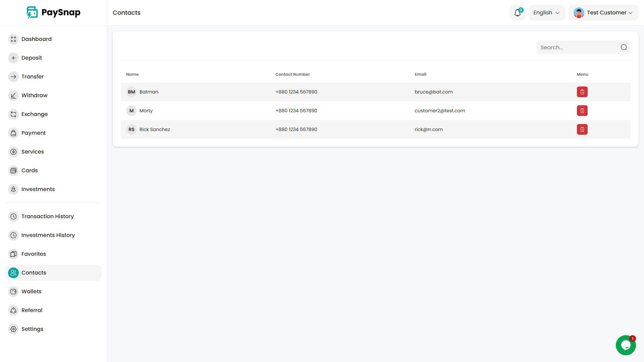Open Transaction History page

coord(47,216)
